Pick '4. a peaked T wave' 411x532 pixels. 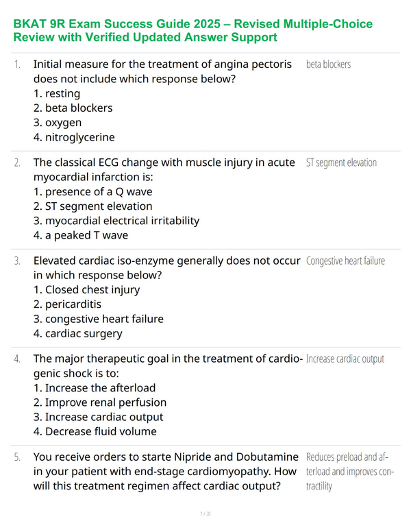pos(81,235)
